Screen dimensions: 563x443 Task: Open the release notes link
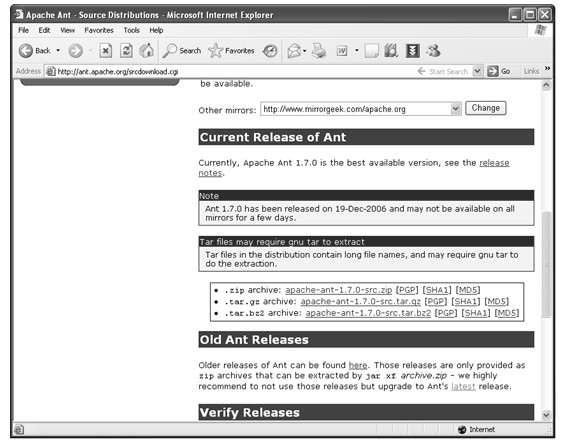click(494, 163)
